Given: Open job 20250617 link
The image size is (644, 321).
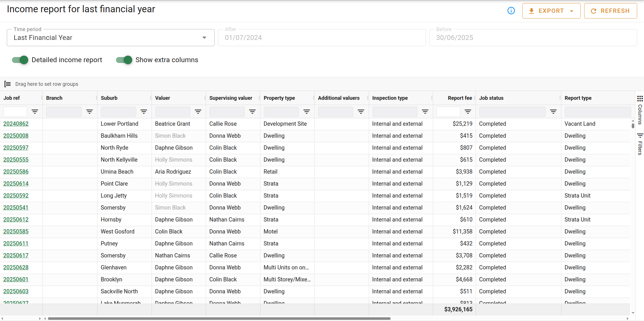Looking at the screenshot, I should coord(16,255).
